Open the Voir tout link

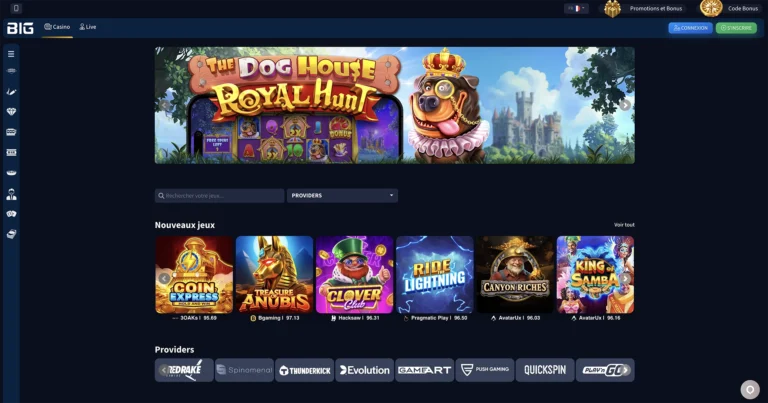[624, 225]
